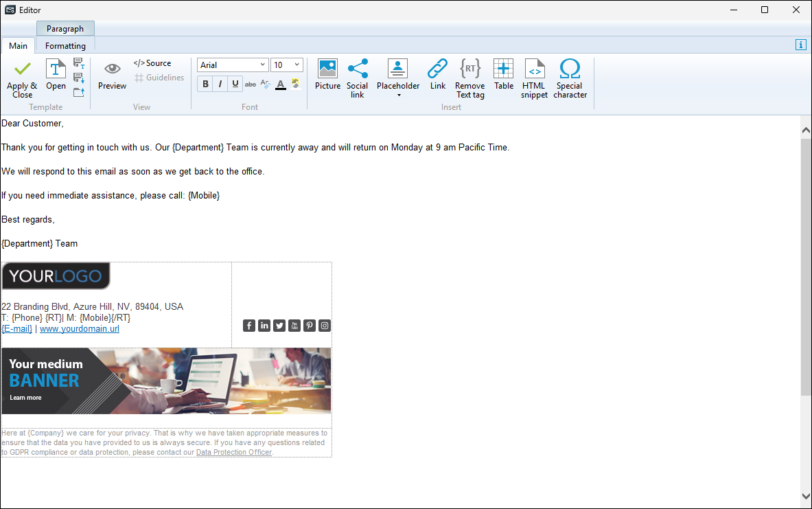This screenshot has width=812, height=509.
Task: Expand the Placeholder dropdown menu
Action: pyautogui.click(x=398, y=95)
